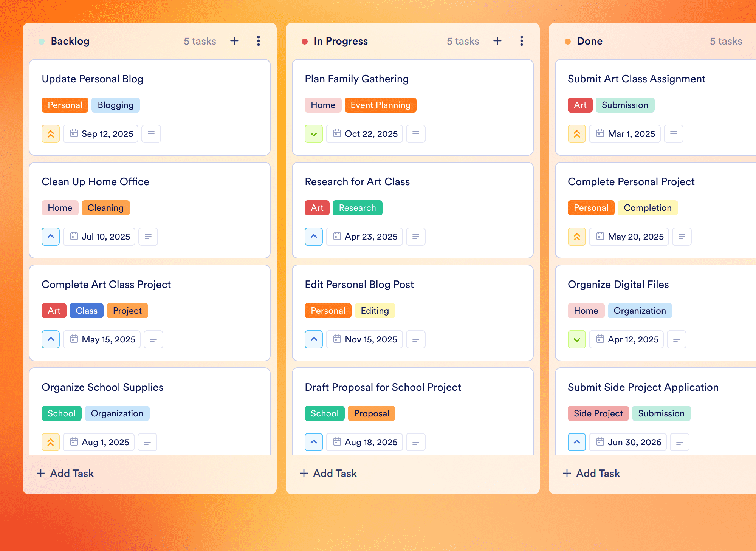This screenshot has height=551, width=756.
Task: Open Backlog column three-dot options menu
Action: [259, 41]
